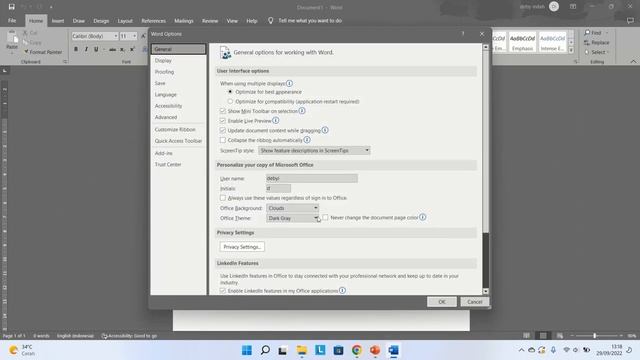
Task: Toggle Enable Live Preview checkbox
Action: click(x=222, y=121)
